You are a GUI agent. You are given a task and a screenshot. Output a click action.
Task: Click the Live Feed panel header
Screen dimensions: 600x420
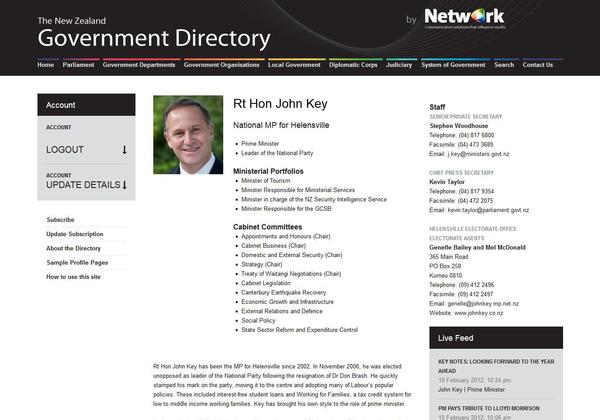[496, 338]
